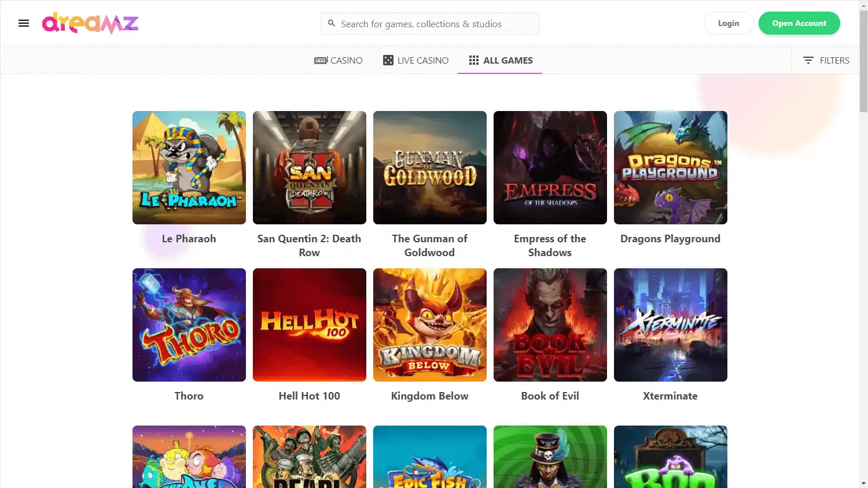Open the Thoro game thumbnail
The width and height of the screenshot is (868, 488).
click(x=189, y=325)
